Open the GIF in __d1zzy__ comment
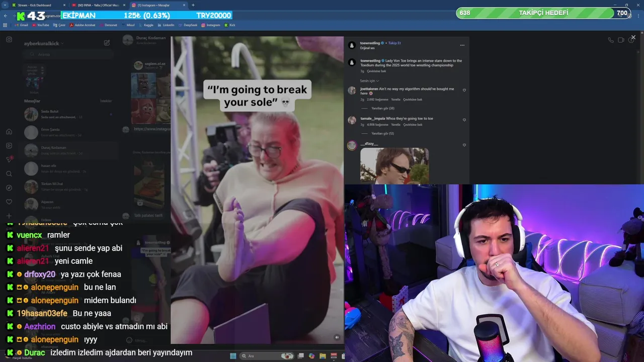Viewport: 644px width, 362px height. point(394,165)
